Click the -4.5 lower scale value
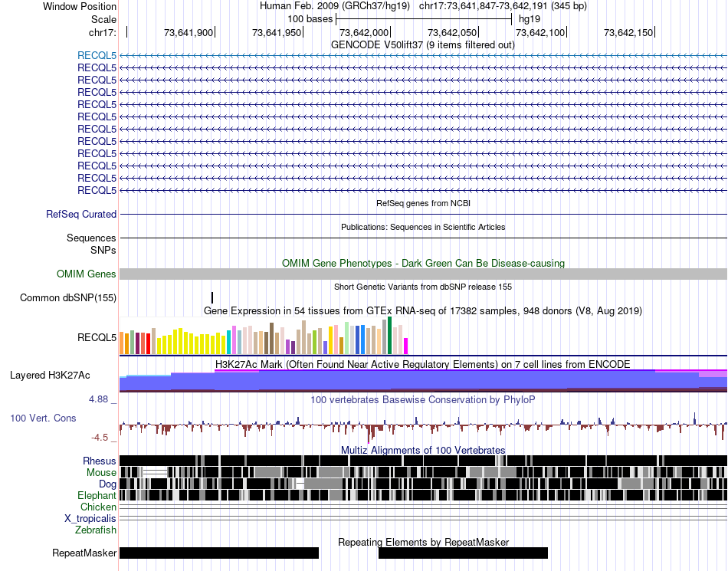728x571 pixels. (x=100, y=438)
